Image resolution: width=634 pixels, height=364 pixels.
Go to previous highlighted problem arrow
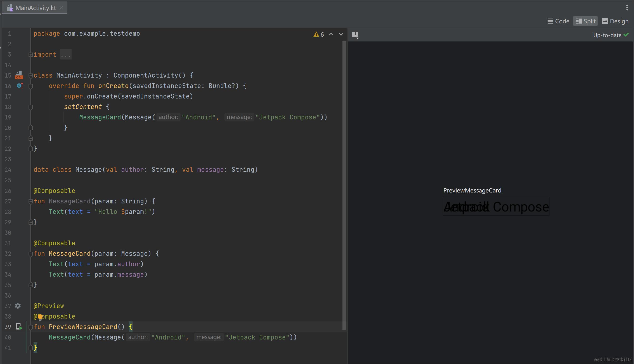[x=331, y=34]
